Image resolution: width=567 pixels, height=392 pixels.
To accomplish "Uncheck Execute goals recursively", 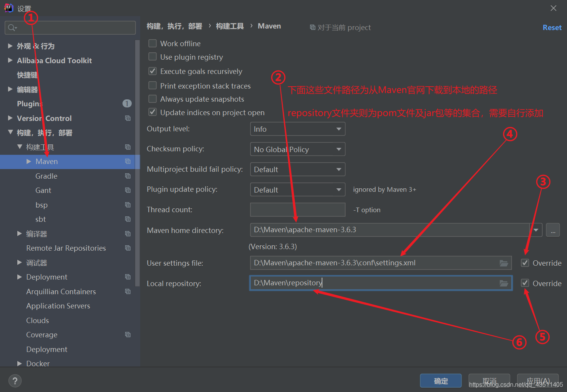I will pos(153,71).
